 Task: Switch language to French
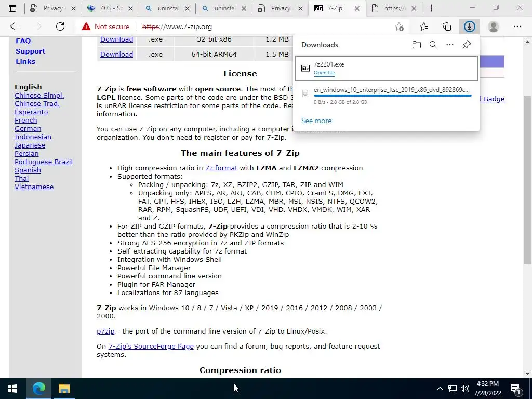(26, 120)
